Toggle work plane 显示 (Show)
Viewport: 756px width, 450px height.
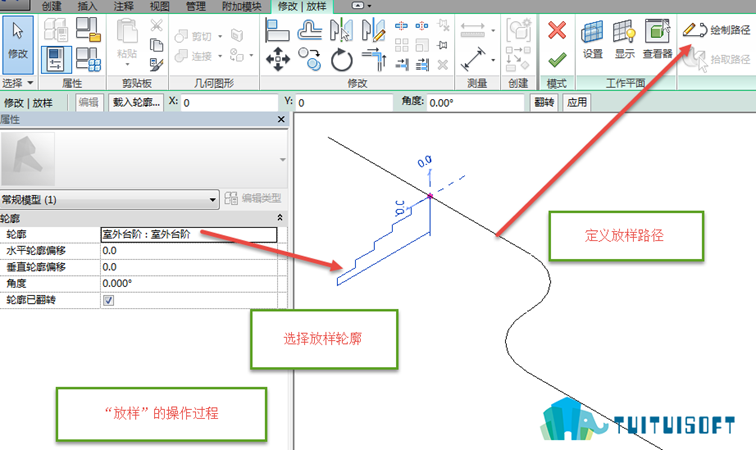point(624,39)
